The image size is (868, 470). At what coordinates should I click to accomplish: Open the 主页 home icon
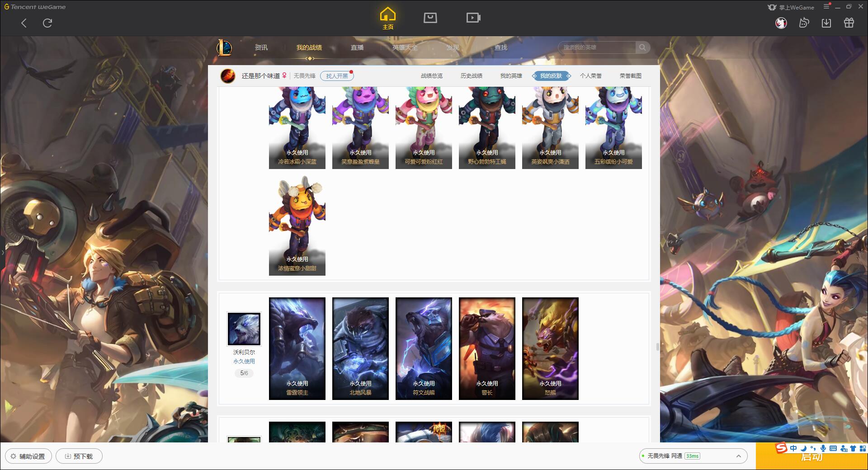click(x=387, y=19)
